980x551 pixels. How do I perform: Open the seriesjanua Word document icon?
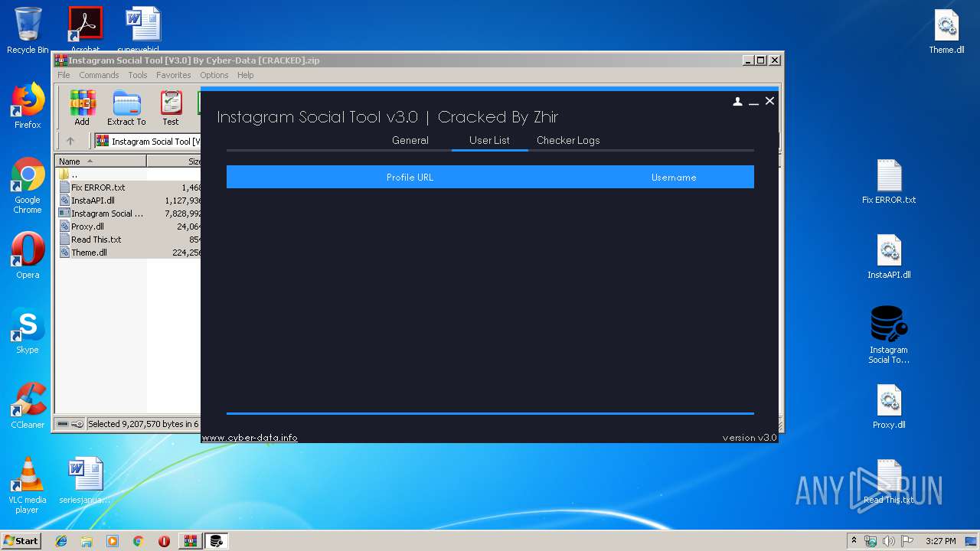click(85, 481)
